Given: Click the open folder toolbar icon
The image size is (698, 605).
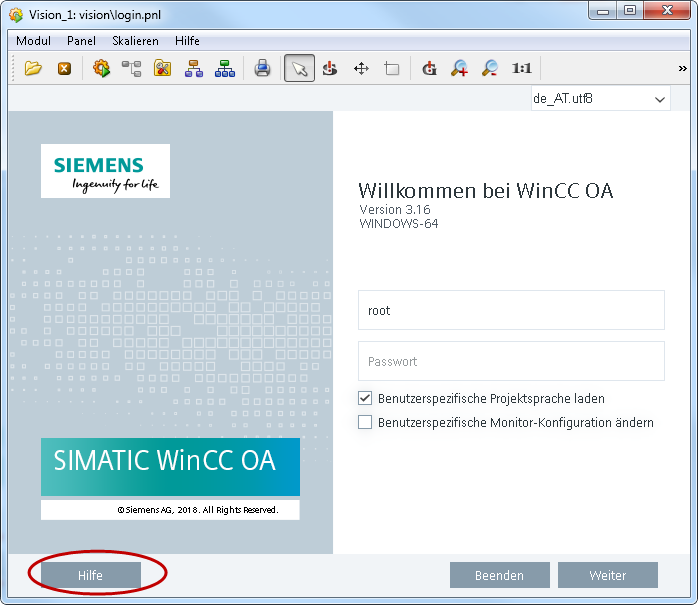Looking at the screenshot, I should click(x=34, y=69).
